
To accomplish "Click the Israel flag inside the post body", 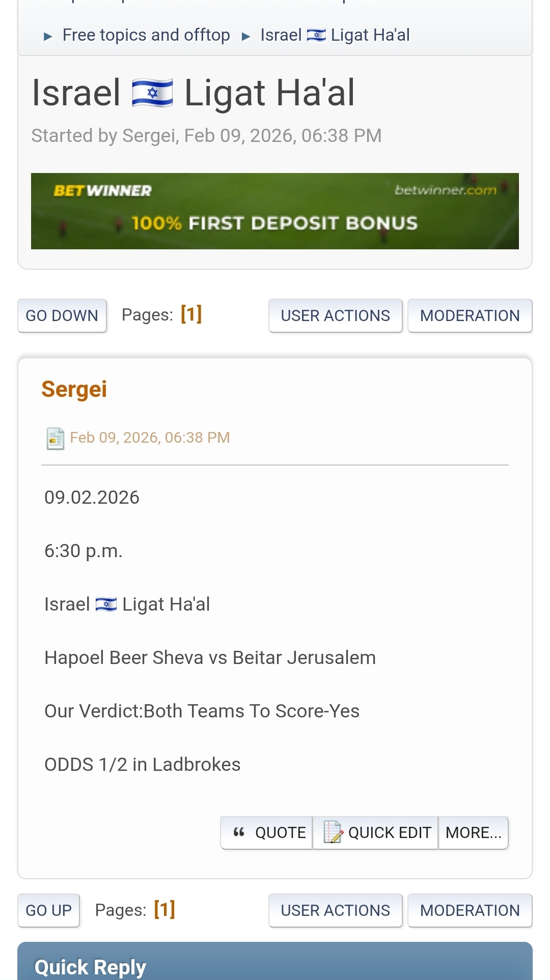I will 106,604.
